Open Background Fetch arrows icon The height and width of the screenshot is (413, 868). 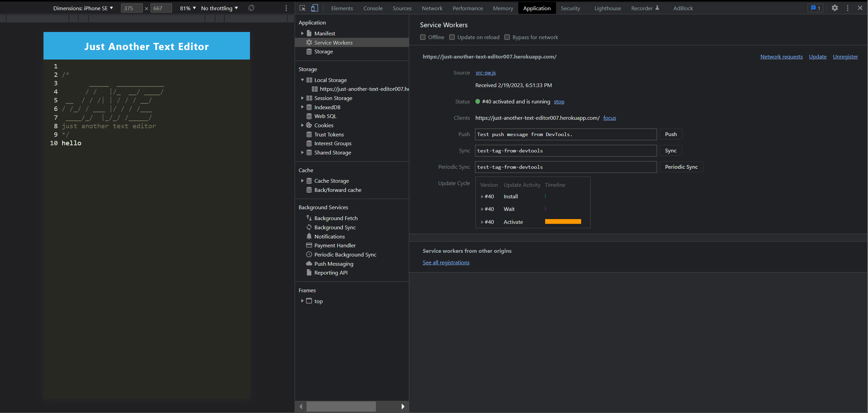(x=309, y=218)
